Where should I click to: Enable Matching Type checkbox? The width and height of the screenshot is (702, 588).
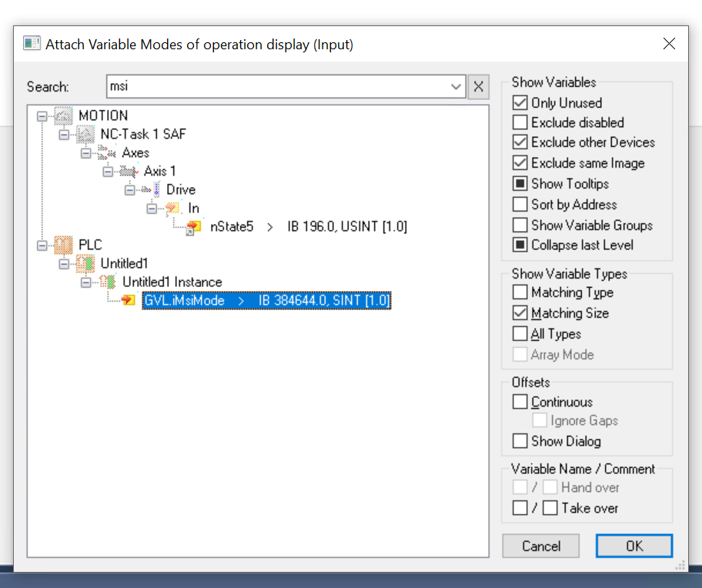(520, 292)
